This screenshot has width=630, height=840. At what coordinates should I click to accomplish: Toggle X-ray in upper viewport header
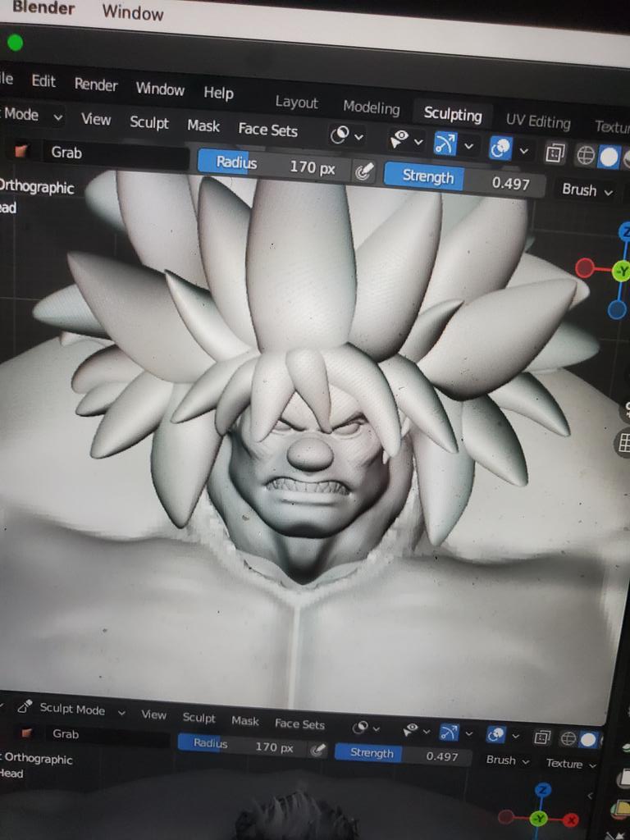[x=555, y=153]
